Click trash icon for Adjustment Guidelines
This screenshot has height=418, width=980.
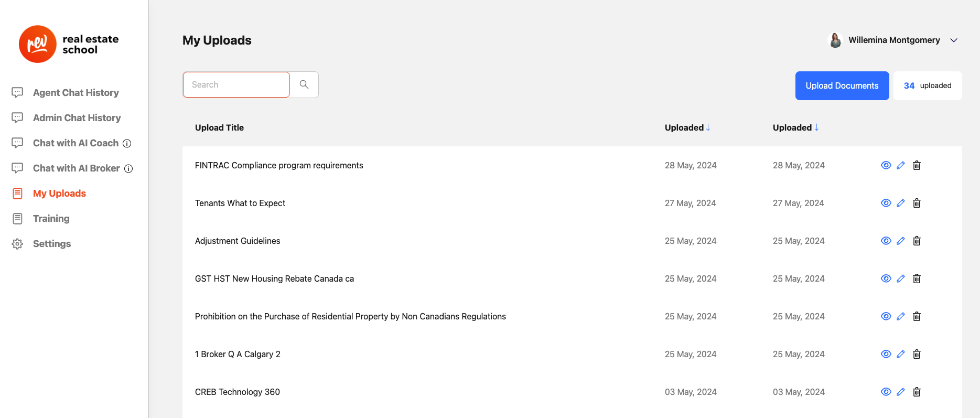coord(917,241)
